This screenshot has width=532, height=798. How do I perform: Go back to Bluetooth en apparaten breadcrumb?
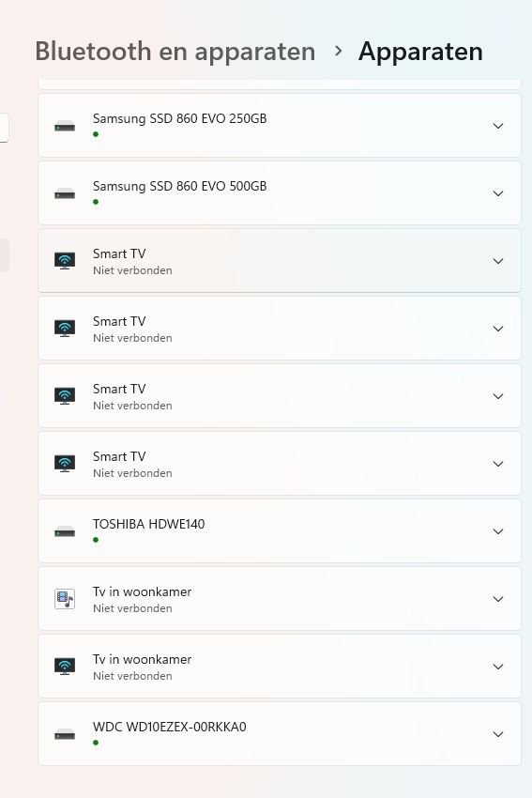click(x=175, y=52)
